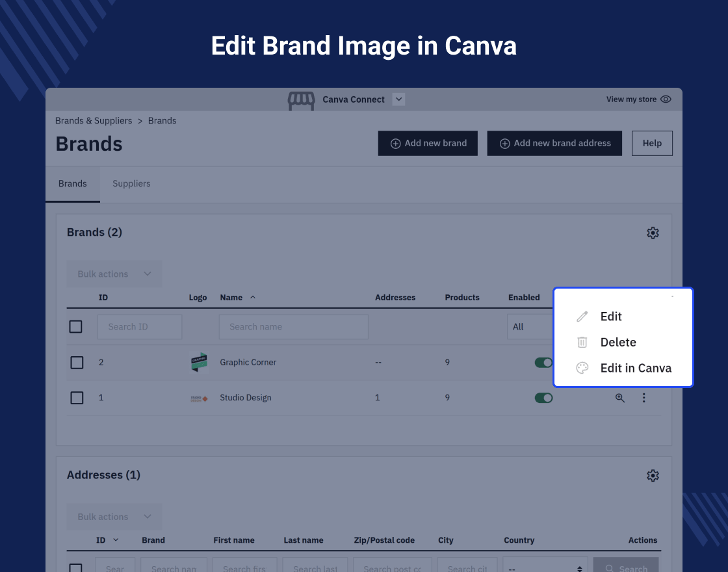Open the Help button
Image resolution: width=728 pixels, height=572 pixels.
(652, 144)
